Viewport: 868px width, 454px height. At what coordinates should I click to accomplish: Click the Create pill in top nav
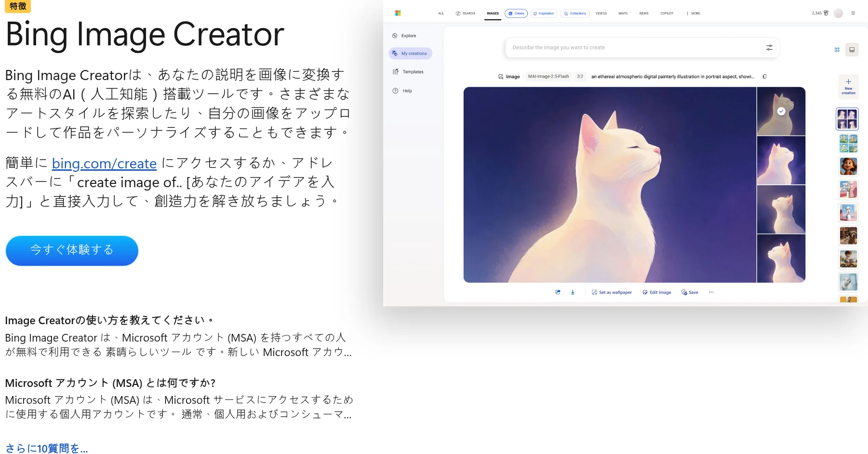pyautogui.click(x=516, y=14)
